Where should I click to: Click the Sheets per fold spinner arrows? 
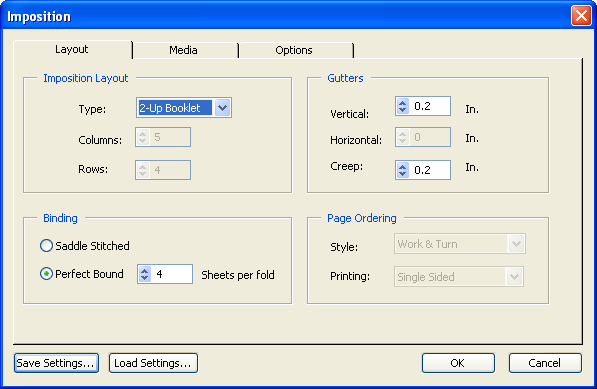pyautogui.click(x=144, y=274)
